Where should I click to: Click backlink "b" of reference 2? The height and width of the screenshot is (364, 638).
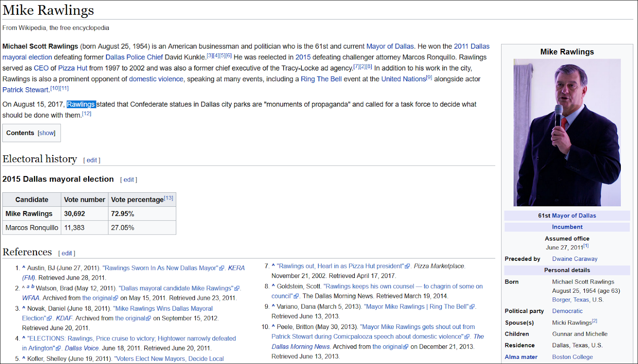(x=33, y=287)
